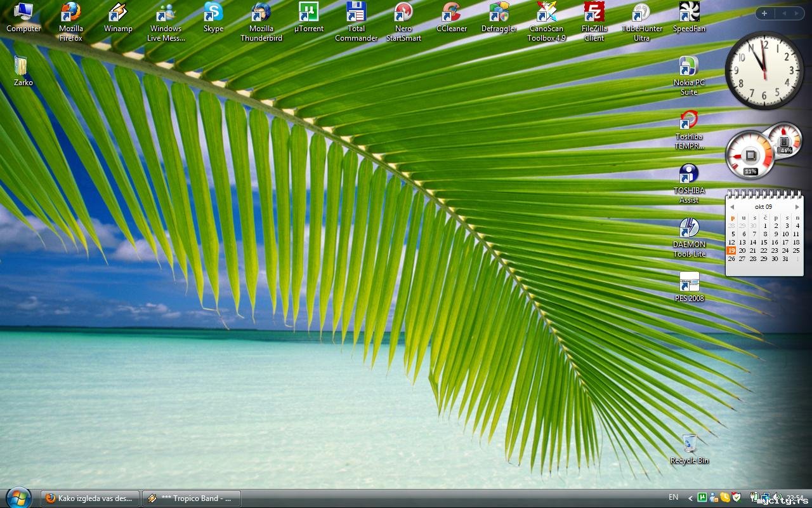Select the CanoScan Toolbox 4.9 icon
Screen dimensions: 812x508
(546, 22)
